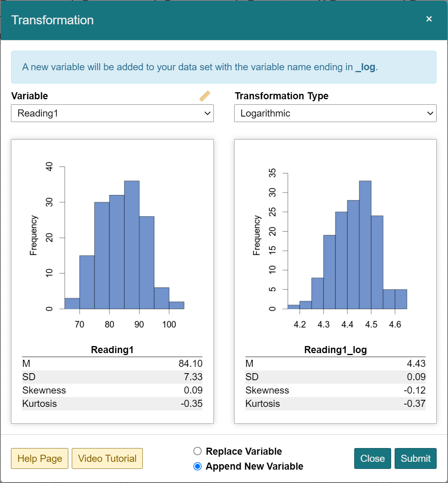Click the X to dismiss the Transformation dialog
The width and height of the screenshot is (448, 483).
(429, 19)
